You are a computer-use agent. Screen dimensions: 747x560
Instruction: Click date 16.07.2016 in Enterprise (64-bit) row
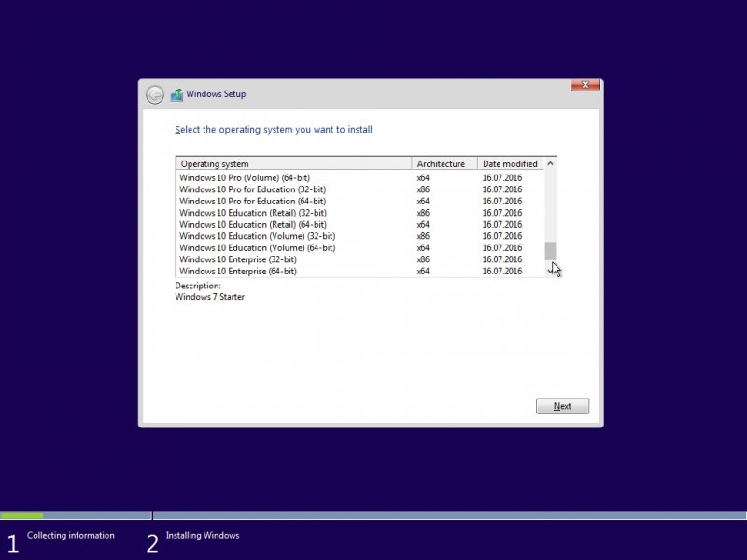coord(502,271)
